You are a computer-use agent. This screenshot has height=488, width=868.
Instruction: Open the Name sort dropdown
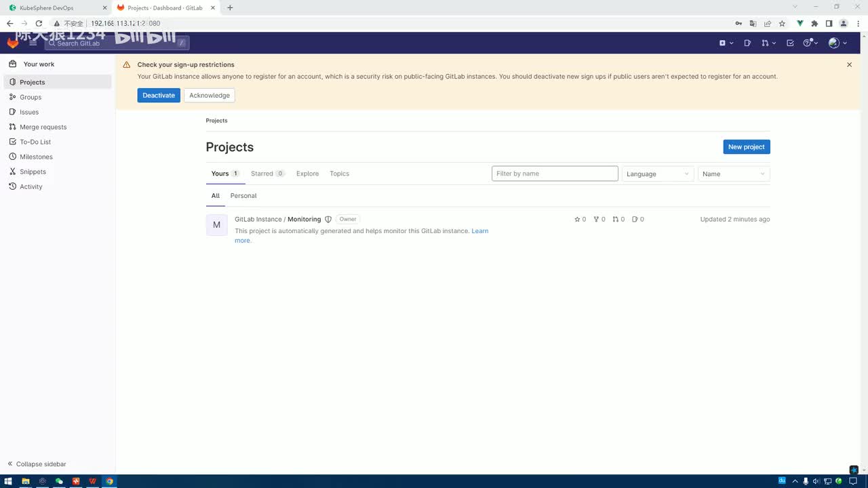734,174
